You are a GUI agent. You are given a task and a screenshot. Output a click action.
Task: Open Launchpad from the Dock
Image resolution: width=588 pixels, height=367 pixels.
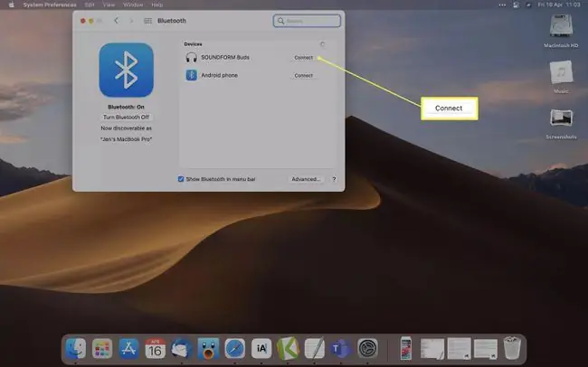click(102, 349)
